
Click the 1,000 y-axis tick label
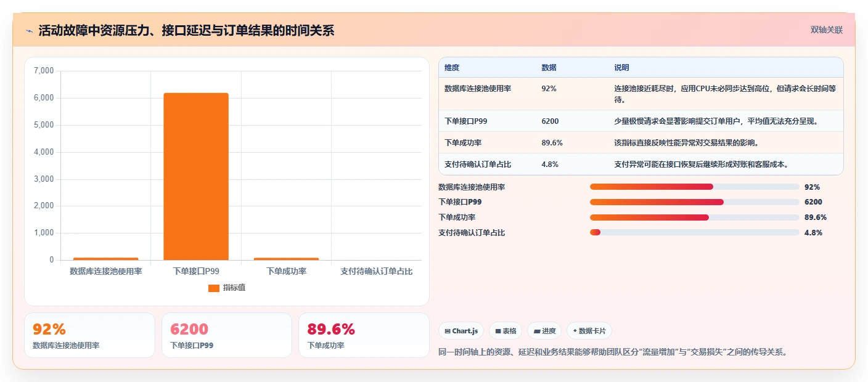(44, 233)
